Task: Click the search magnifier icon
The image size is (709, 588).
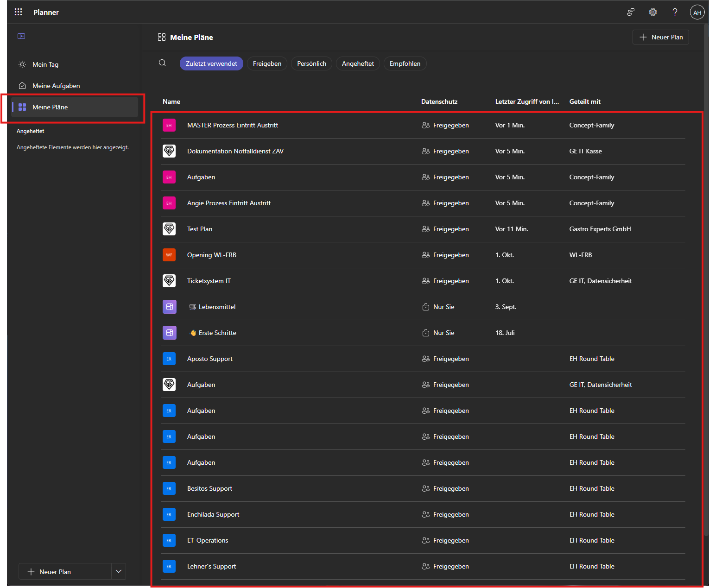Action: [x=162, y=63]
